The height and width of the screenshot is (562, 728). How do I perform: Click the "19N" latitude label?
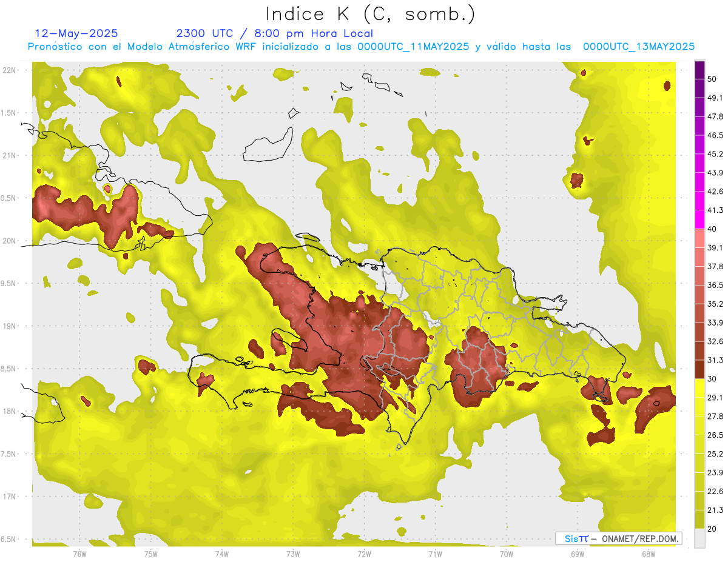(x=10, y=326)
